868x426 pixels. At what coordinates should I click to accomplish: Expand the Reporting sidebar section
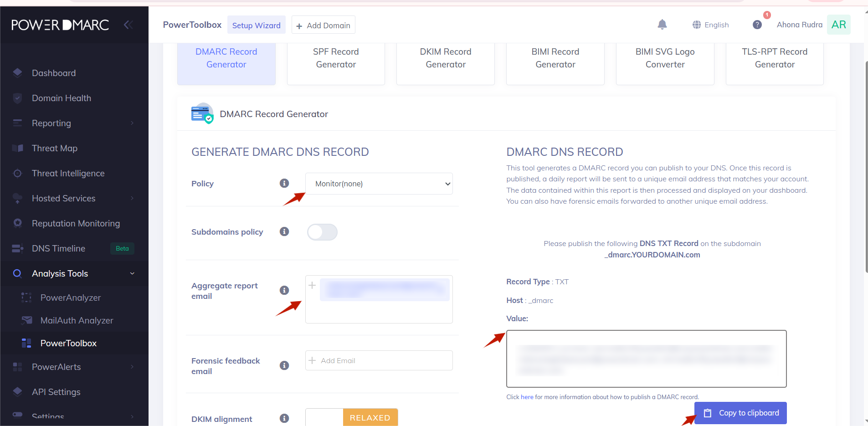51,123
